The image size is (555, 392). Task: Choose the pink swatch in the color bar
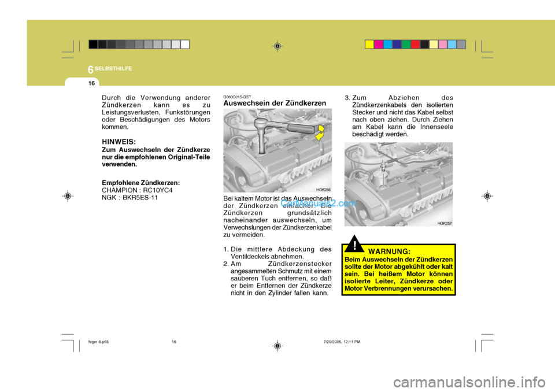pyautogui.click(x=443, y=45)
